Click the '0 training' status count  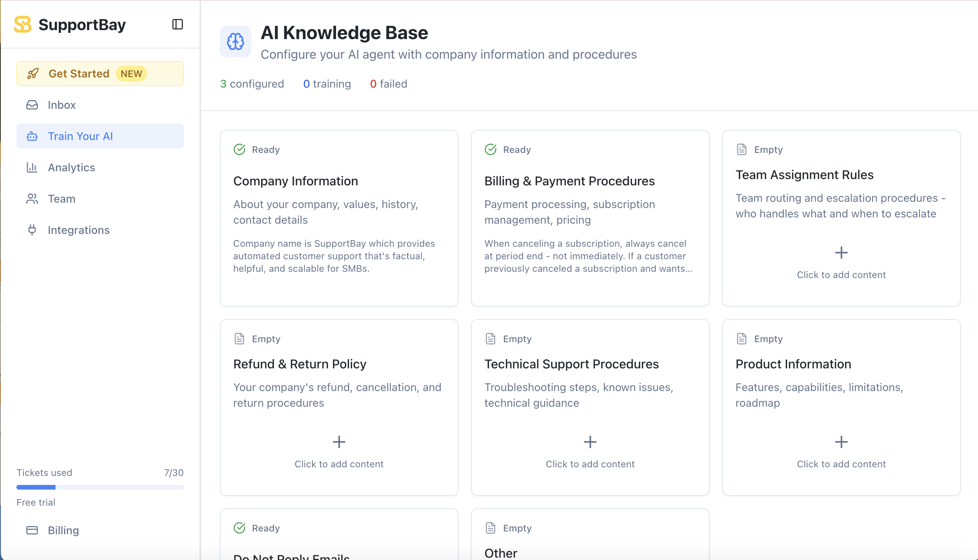click(327, 84)
